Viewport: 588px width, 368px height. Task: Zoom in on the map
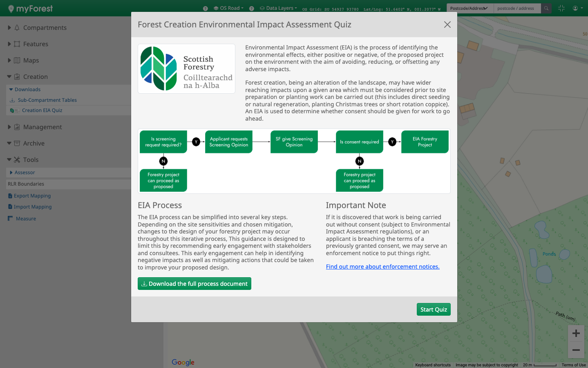[576, 333]
